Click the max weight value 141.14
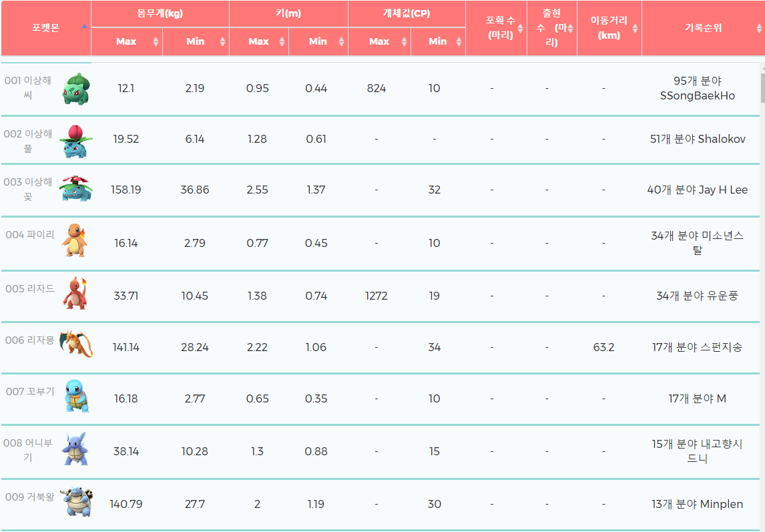The width and height of the screenshot is (765, 532). pyautogui.click(x=126, y=348)
